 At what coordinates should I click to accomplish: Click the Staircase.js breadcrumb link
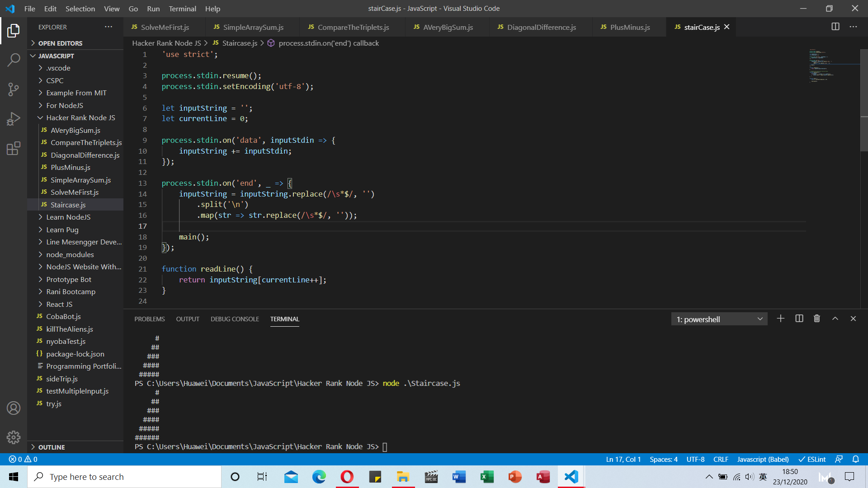click(x=240, y=43)
